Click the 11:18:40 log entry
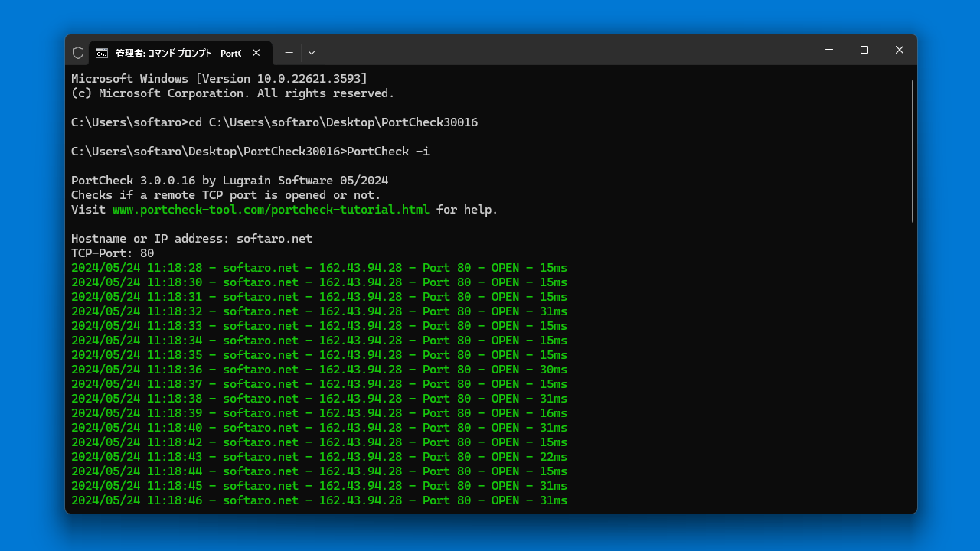 tap(319, 428)
